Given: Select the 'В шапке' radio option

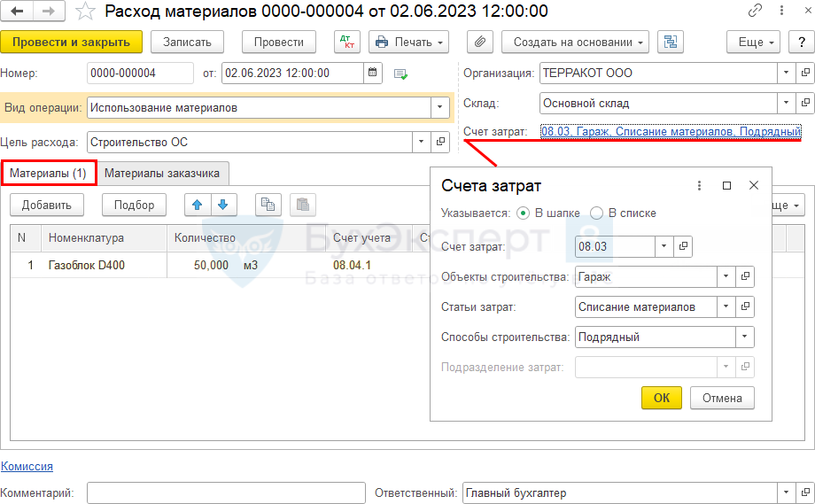Looking at the screenshot, I should [x=523, y=213].
